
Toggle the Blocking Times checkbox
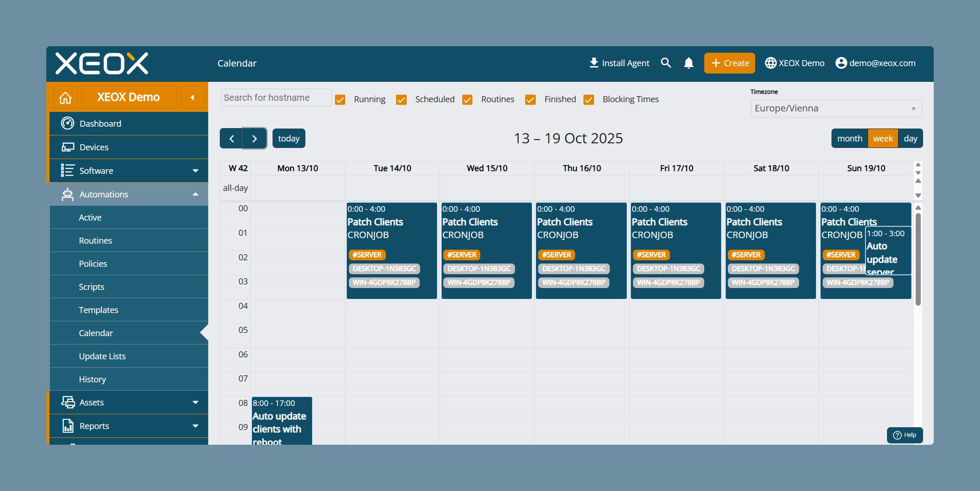(589, 100)
